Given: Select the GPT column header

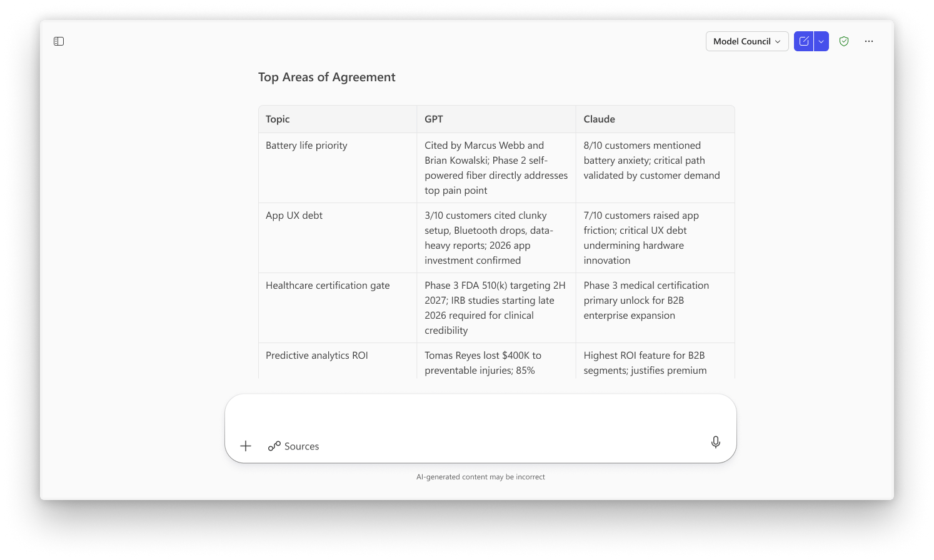Looking at the screenshot, I should coord(433,119).
